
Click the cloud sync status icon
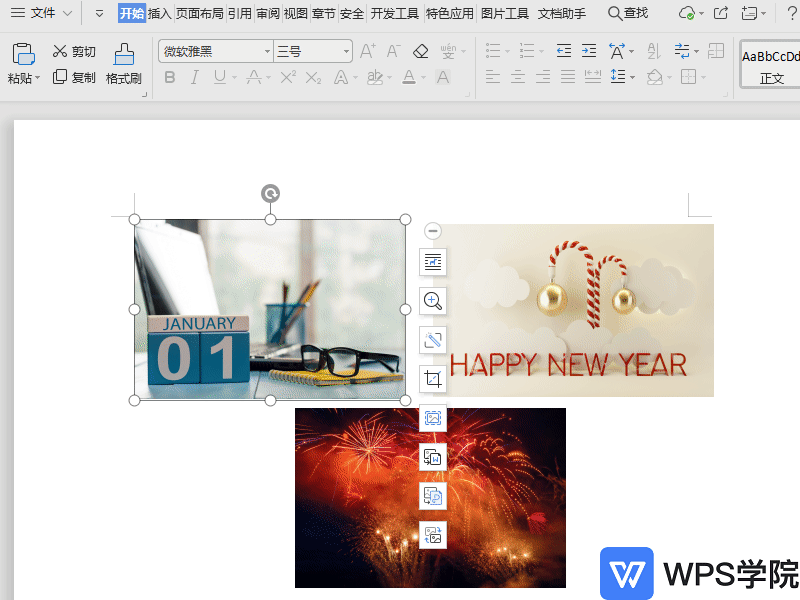[687, 13]
